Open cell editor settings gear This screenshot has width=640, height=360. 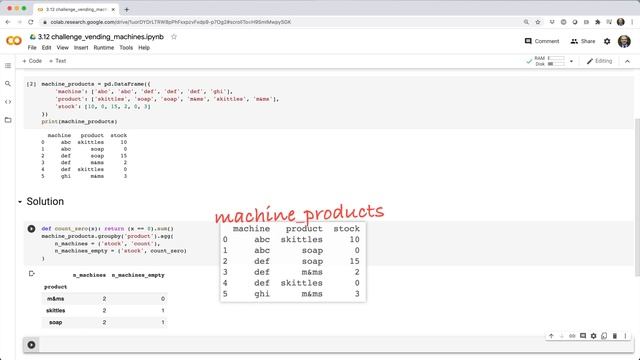tap(593, 336)
